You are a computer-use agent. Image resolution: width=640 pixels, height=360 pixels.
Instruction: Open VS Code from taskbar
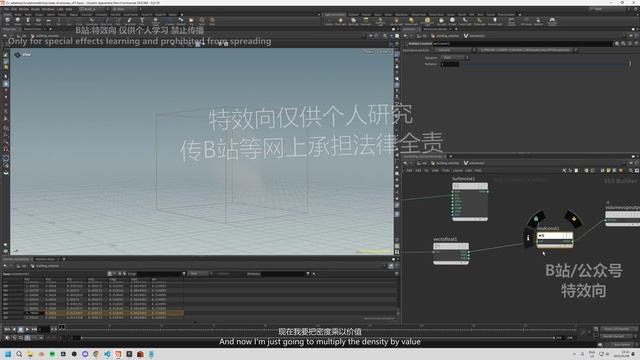pyautogui.click(x=107, y=354)
